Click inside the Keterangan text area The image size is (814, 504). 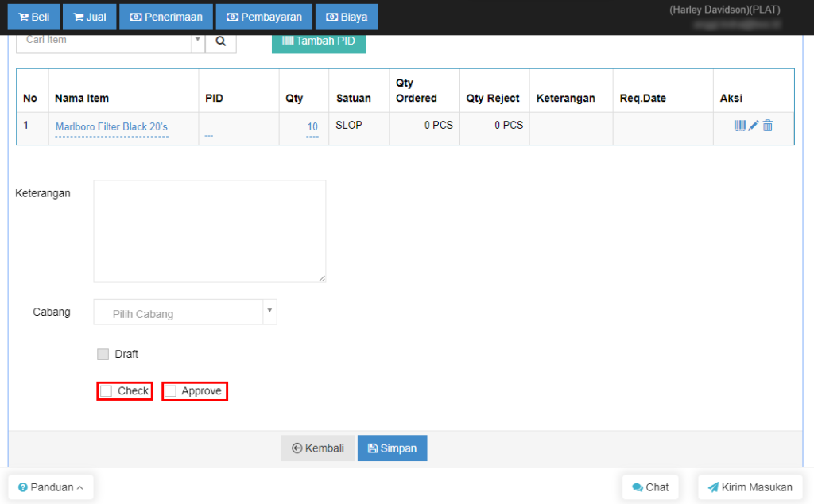click(209, 231)
